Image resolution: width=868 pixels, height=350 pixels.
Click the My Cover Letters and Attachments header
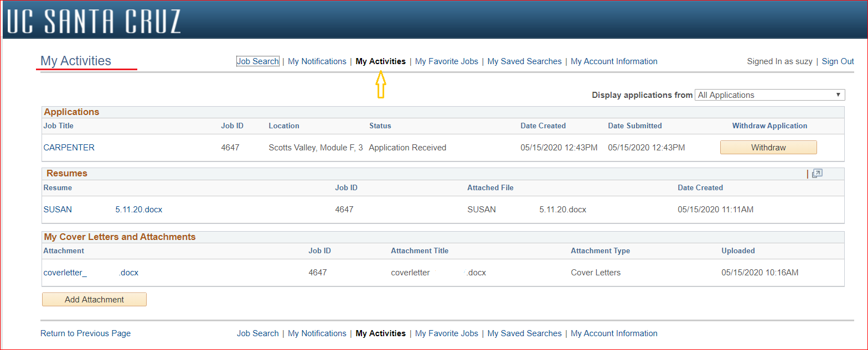tap(120, 237)
